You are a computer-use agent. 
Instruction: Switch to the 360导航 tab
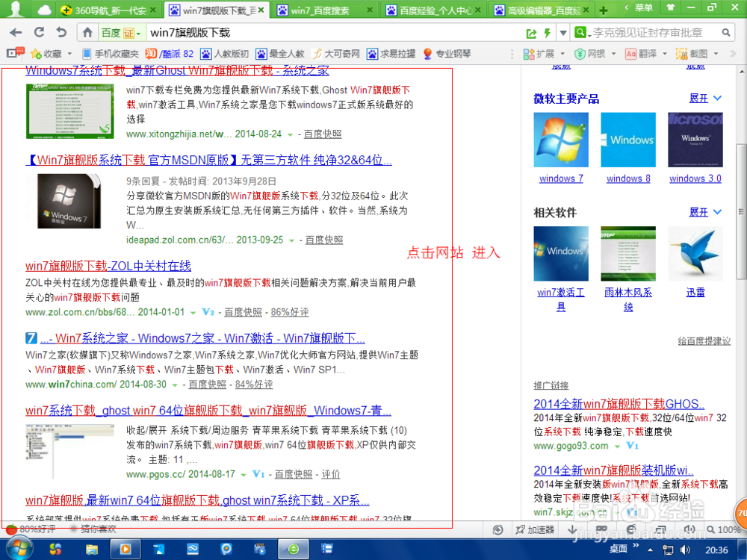(x=109, y=10)
